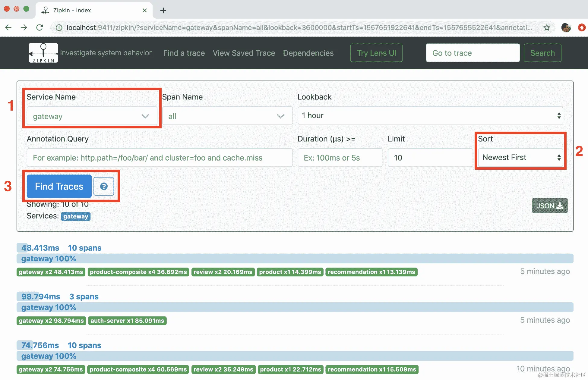This screenshot has height=380, width=588.
Task: Change Sort order from Newest First
Action: [520, 158]
